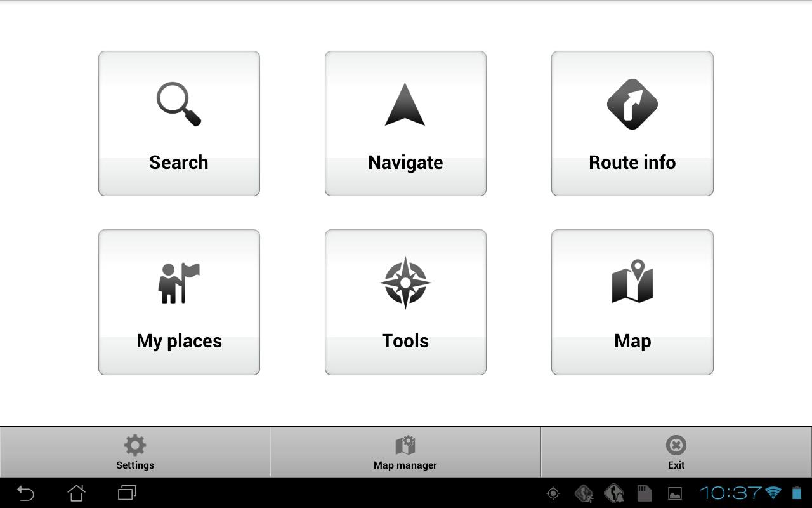Click the Settings label text

point(135,465)
